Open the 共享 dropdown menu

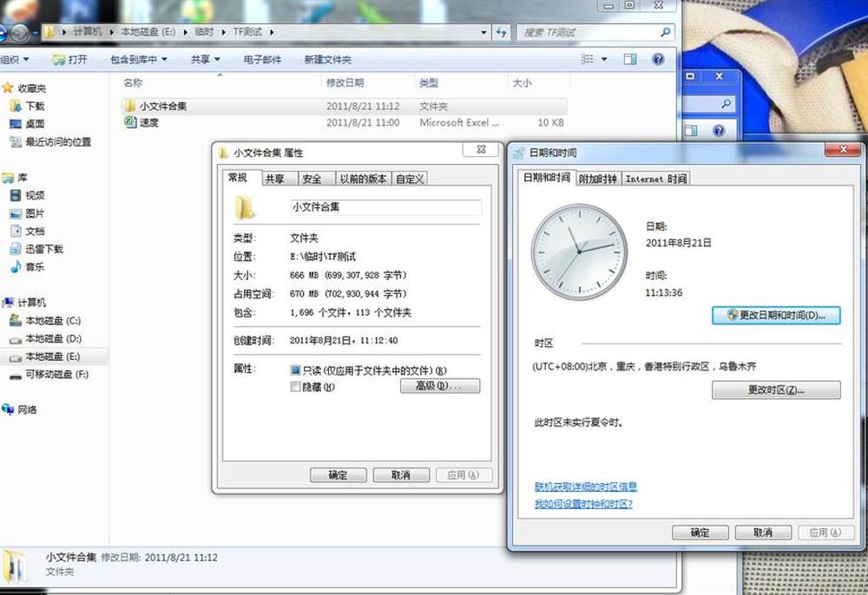click(205, 60)
